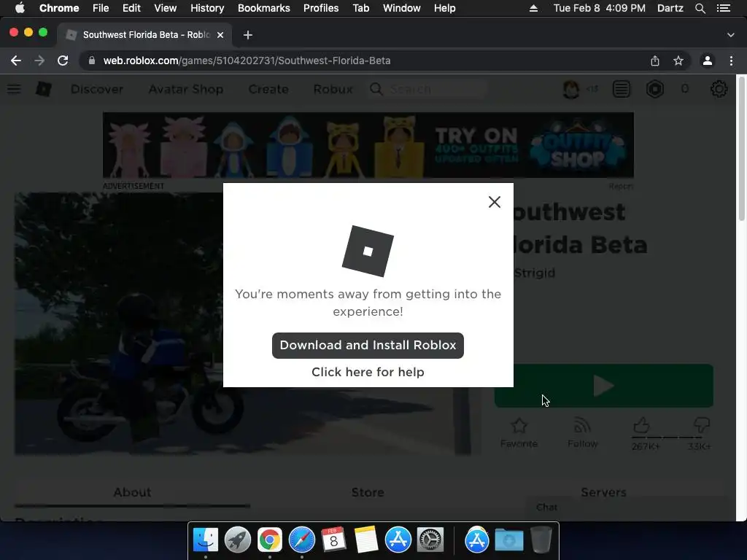
Task: Click the Roblox logo in the dialog
Action: 368,251
